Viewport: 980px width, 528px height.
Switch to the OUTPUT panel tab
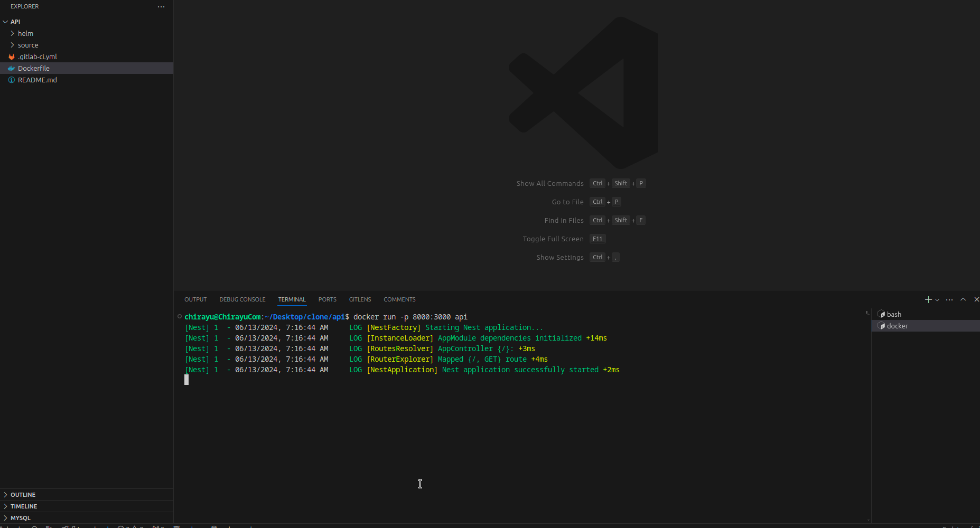(x=195, y=299)
